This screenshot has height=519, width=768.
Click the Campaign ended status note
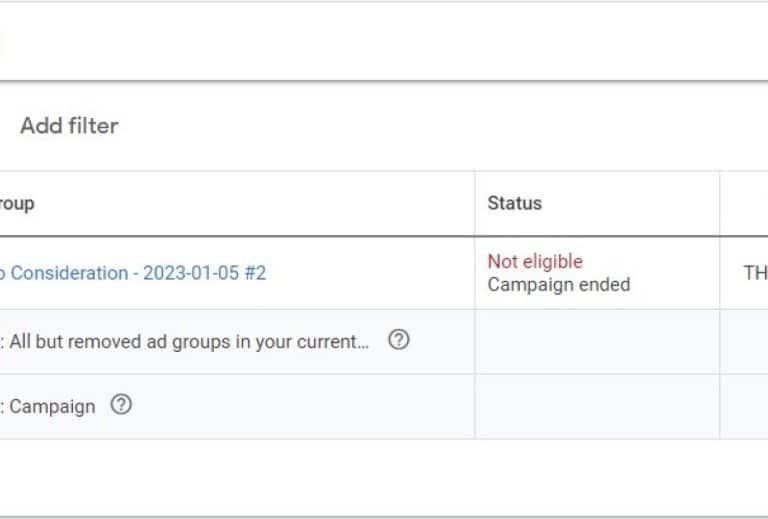pos(558,284)
